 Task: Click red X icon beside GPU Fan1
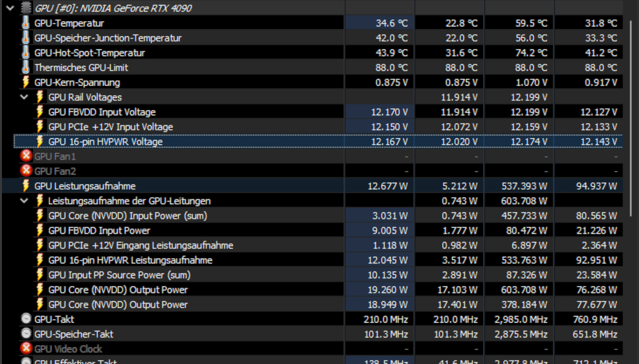[26, 156]
